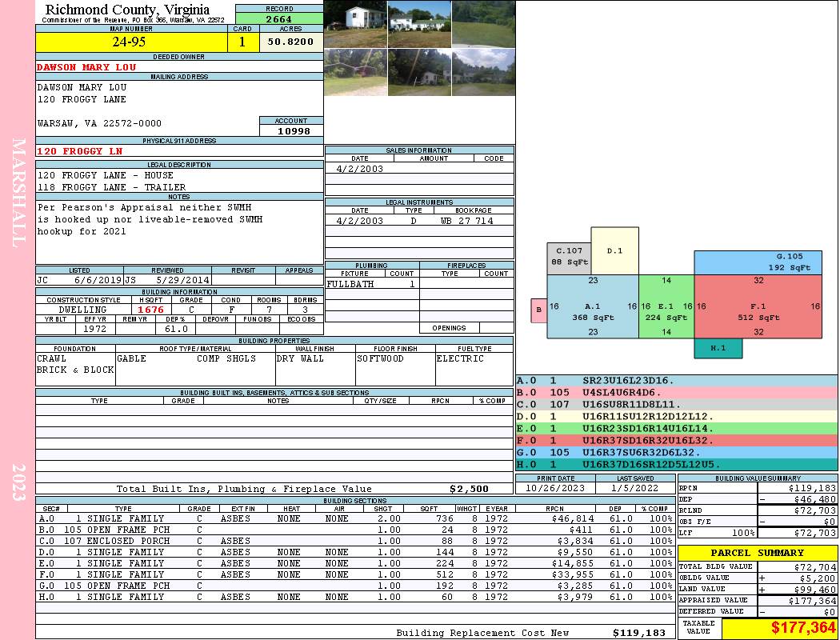Image resolution: width=840 pixels, height=640 pixels.
Task: Click last saved date 1/5/2022
Action: click(x=635, y=489)
